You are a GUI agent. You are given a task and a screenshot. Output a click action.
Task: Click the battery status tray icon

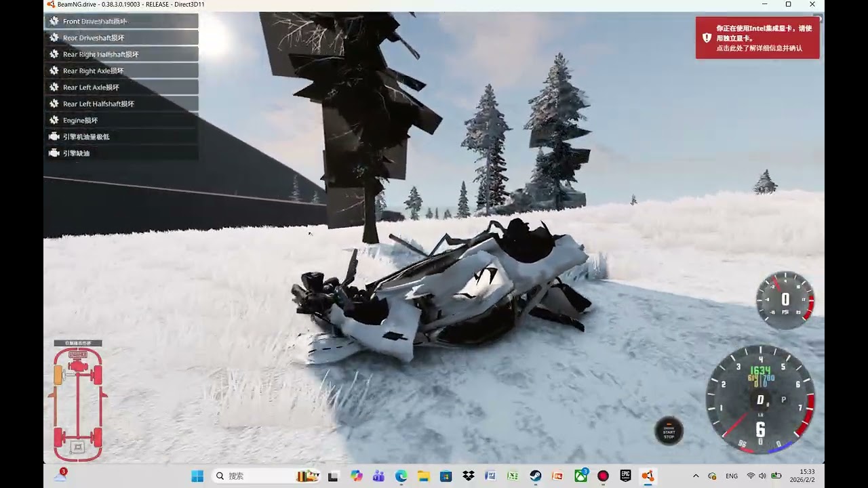pos(776,476)
